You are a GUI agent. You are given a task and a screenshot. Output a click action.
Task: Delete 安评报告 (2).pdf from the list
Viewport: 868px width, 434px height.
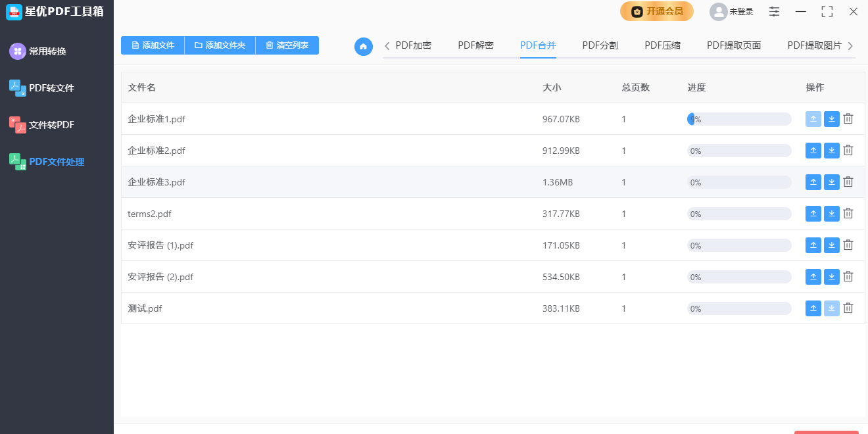[848, 277]
